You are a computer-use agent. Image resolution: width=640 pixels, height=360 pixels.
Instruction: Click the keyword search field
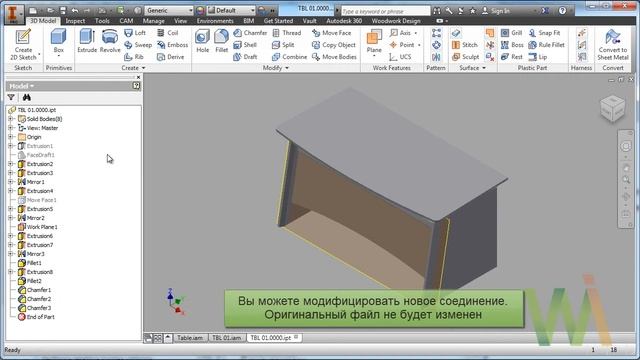click(385, 11)
